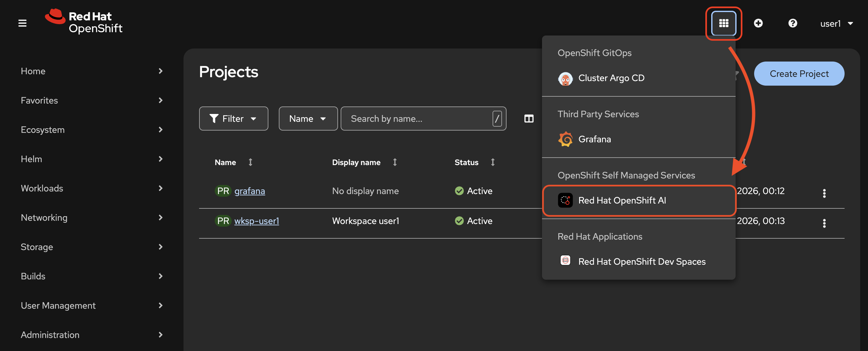This screenshot has width=868, height=351.
Task: Expand the Storage navigation section
Action: [x=91, y=247]
